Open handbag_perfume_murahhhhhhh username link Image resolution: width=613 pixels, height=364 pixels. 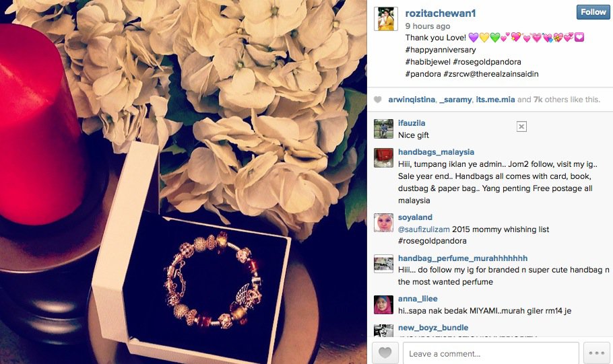(463, 258)
